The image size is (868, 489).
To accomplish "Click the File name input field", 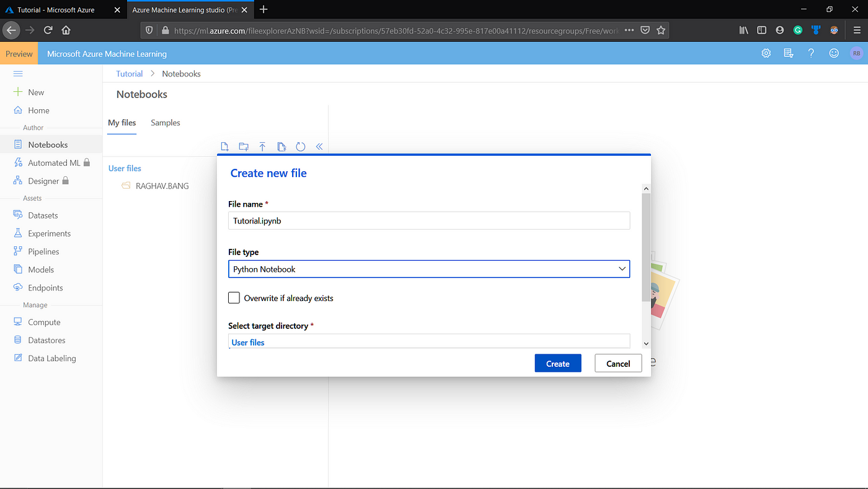I will click(429, 220).
